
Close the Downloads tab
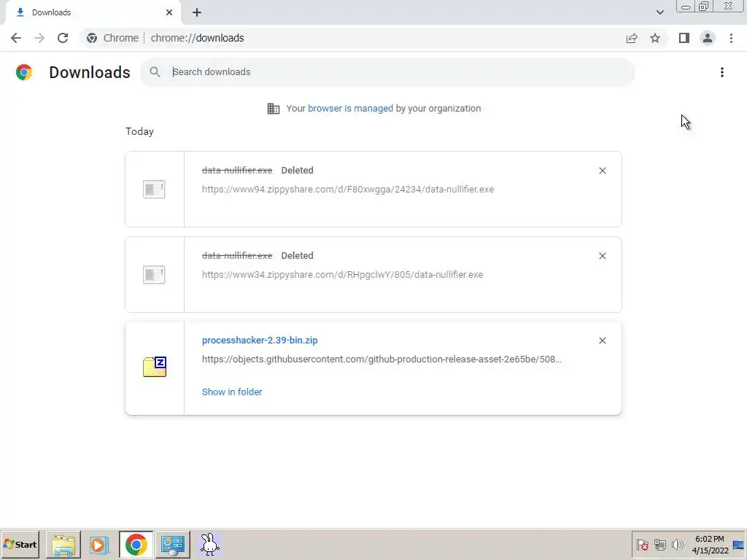point(169,12)
